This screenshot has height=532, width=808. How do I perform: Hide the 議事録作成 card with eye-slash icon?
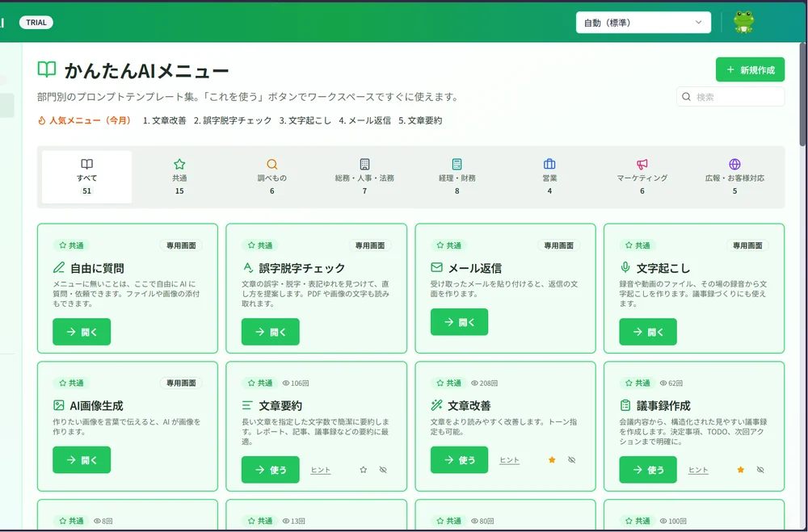760,470
